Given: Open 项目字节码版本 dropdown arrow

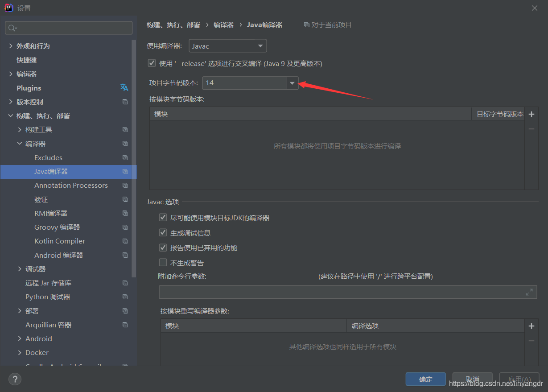Looking at the screenshot, I should 292,83.
